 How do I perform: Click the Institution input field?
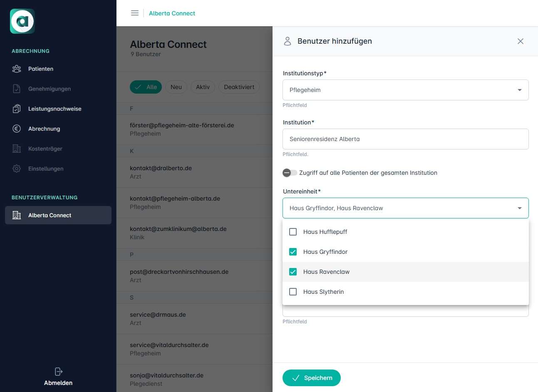[405, 139]
